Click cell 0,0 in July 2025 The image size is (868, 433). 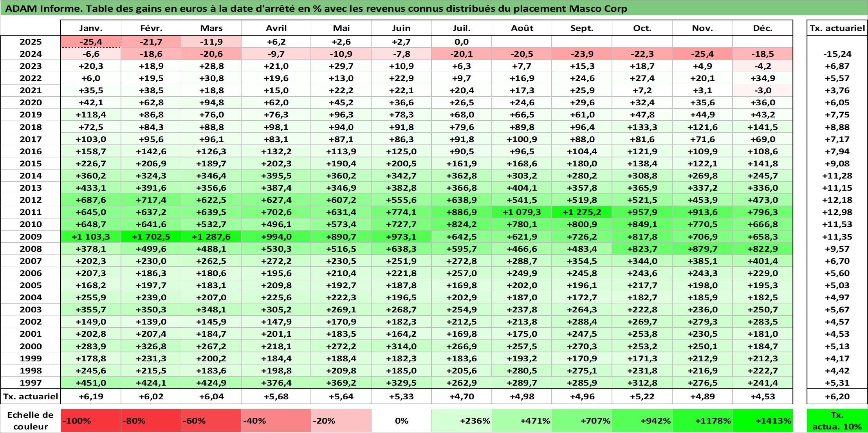pos(462,42)
